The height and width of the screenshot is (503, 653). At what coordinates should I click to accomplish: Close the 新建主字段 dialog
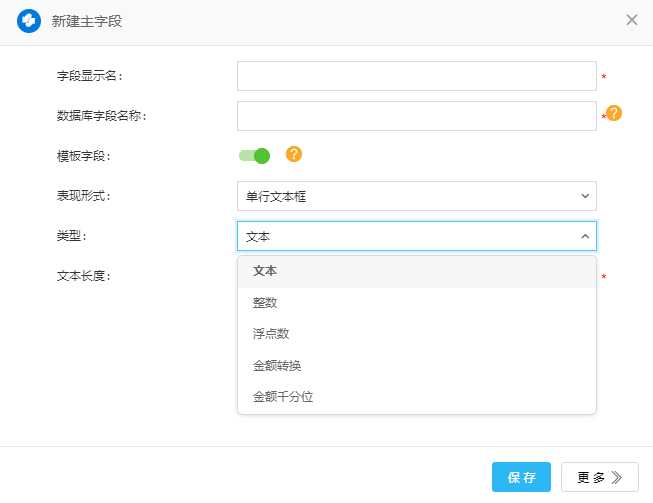point(632,20)
